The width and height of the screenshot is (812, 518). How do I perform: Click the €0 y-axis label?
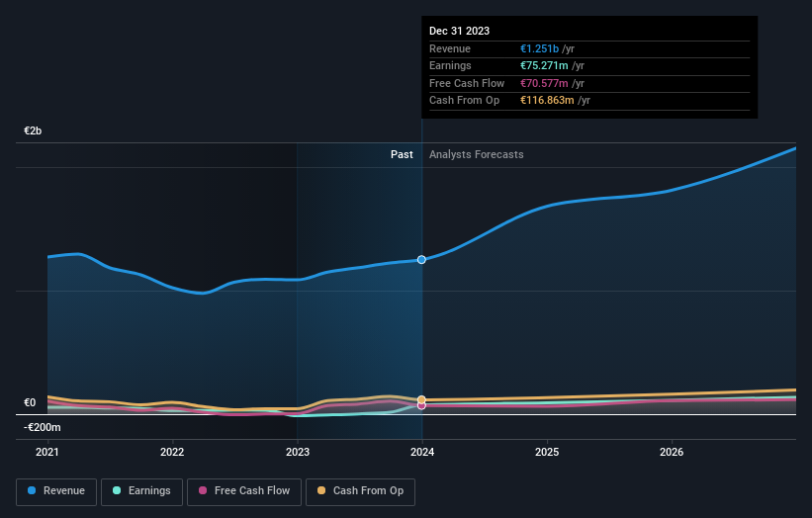30,402
